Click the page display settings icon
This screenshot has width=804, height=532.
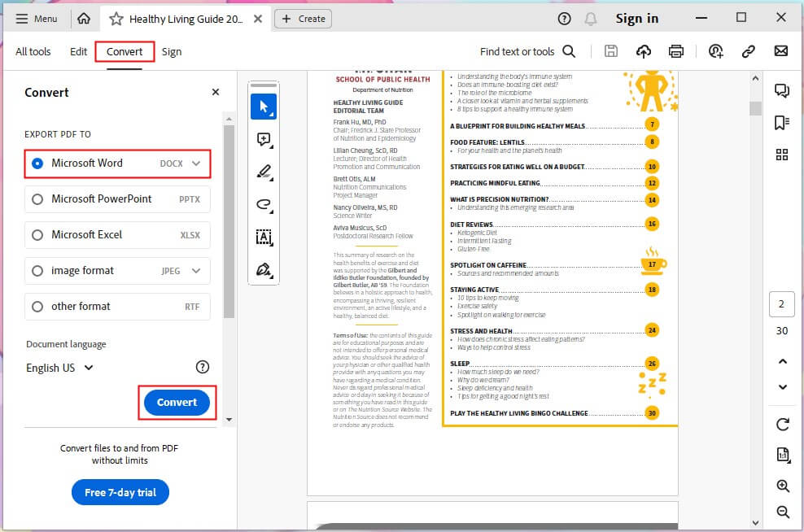point(783,455)
